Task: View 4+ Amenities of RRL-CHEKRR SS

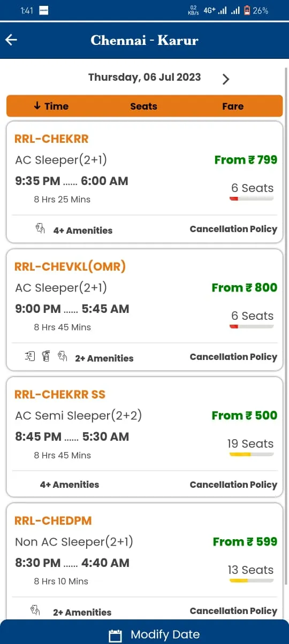Action: click(70, 485)
